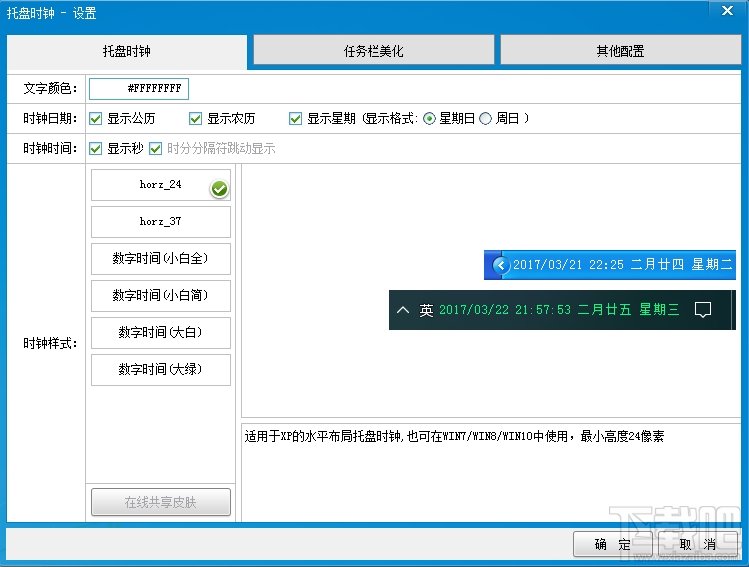This screenshot has width=749, height=567.
Task: Click the notification bubble icon in dark preview
Action: pos(703,310)
